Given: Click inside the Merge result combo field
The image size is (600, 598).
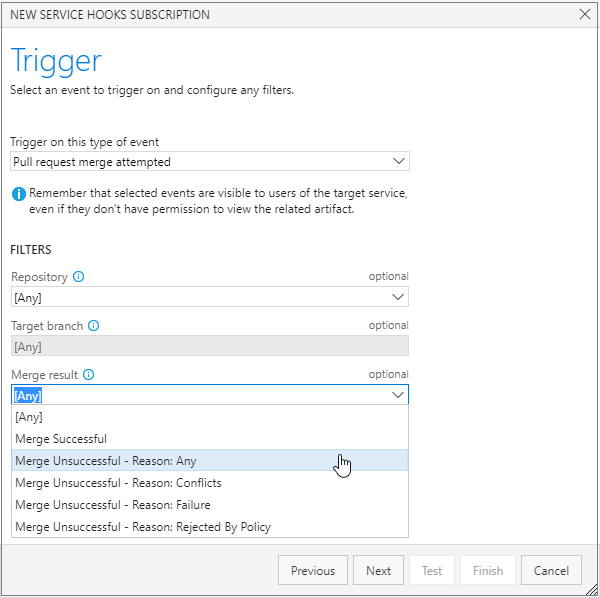Looking at the screenshot, I should click(x=210, y=394).
